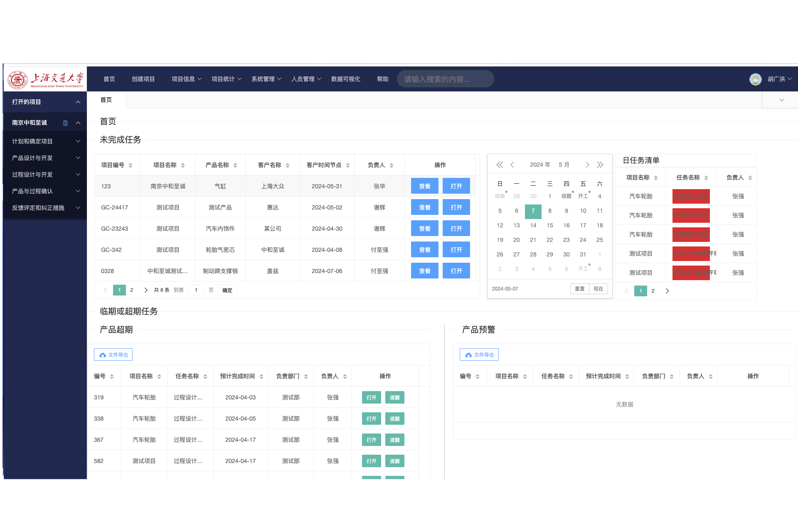Click the Shanghai Jiao Tong University logo
Viewport: 798px width, 532px height.
point(46,79)
